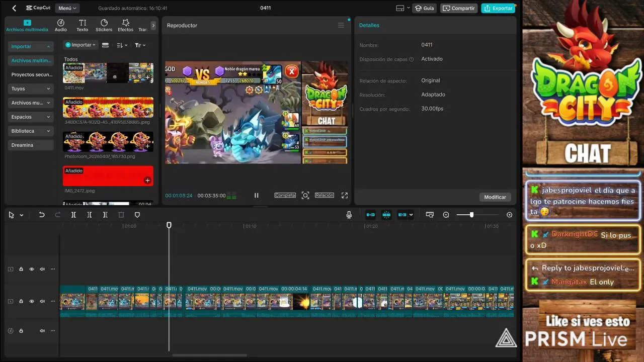This screenshot has width=644, height=362.
Task: Choose the selection pointer tool
Action: [x=11, y=215]
